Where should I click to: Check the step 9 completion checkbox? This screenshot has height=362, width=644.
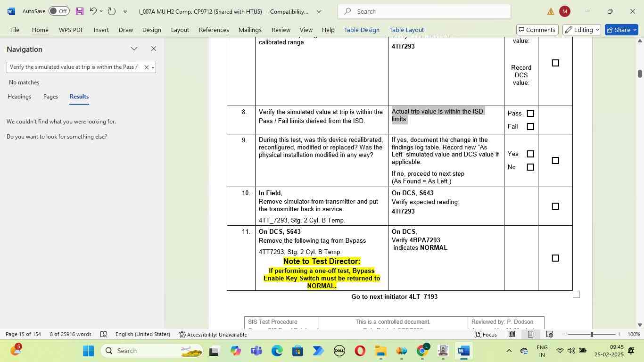pos(555,160)
